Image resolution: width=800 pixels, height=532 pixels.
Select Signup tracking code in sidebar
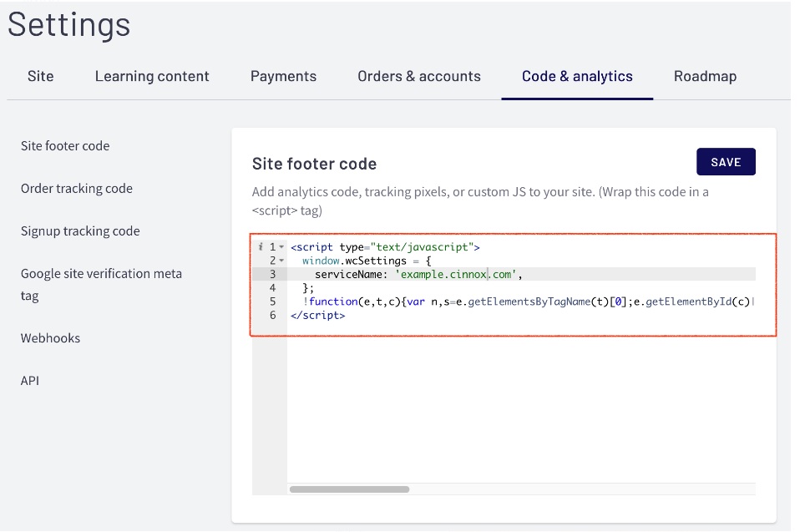pyautogui.click(x=80, y=231)
